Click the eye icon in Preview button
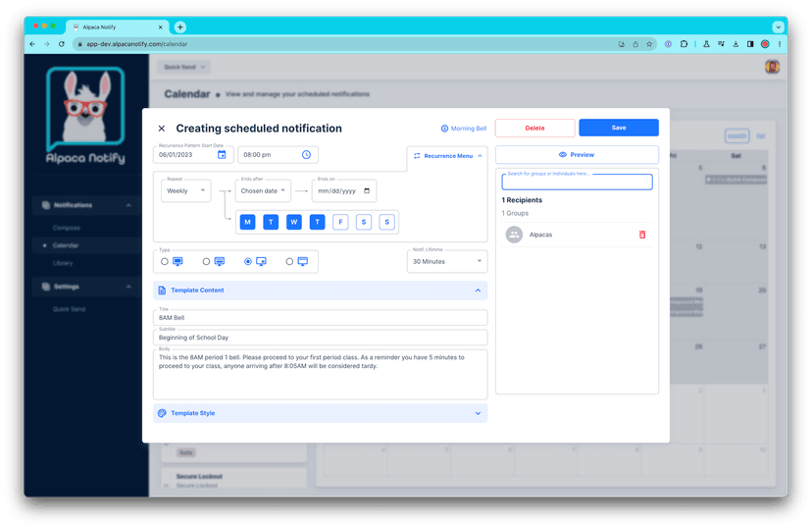The image size is (812, 529). (563, 155)
